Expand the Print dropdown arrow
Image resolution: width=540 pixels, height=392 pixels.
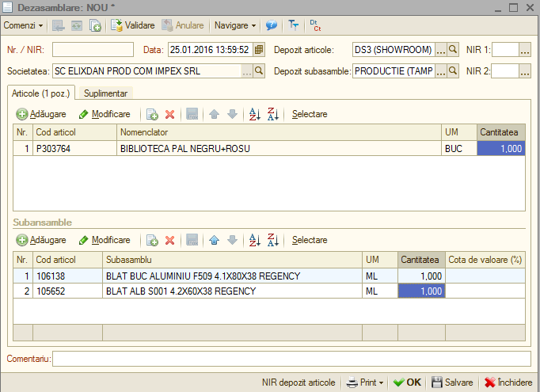(381, 382)
